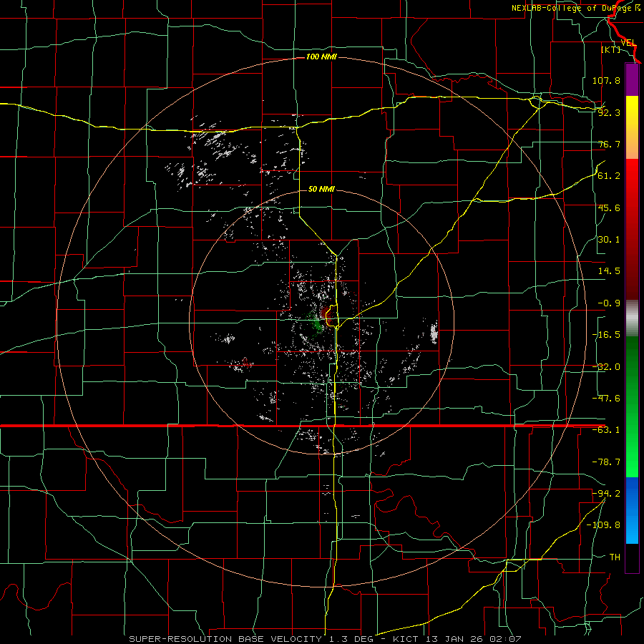
Task: Click the KICT 13 JAN 26 02:07 timestamp
Action: pyautogui.click(x=457, y=639)
